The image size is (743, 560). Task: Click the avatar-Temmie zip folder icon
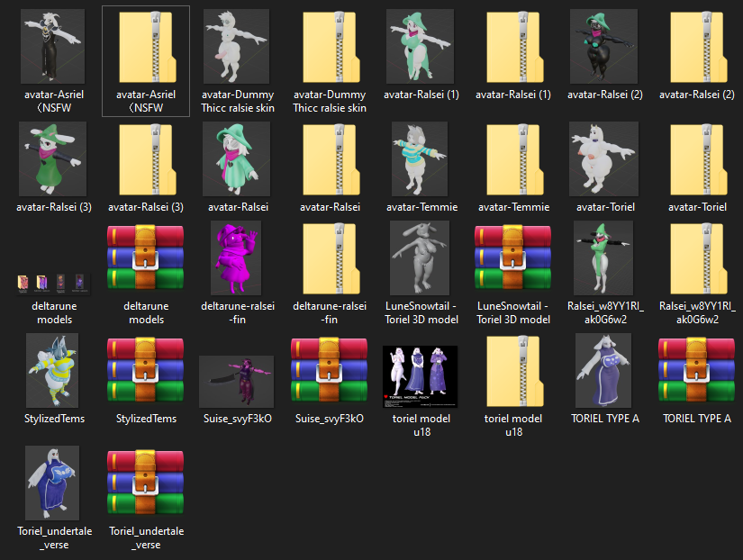(x=515, y=159)
